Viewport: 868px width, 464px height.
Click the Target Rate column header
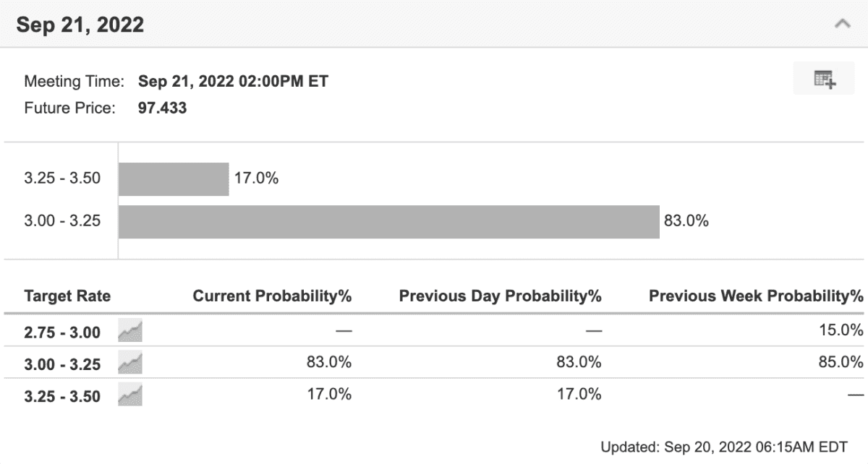(x=67, y=296)
